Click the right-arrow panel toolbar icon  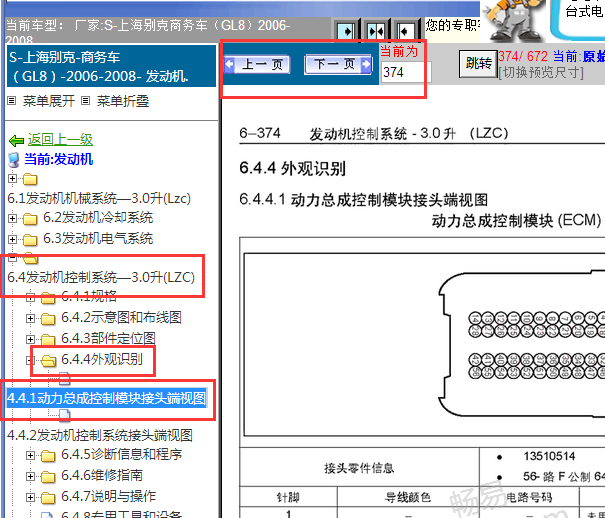[x=346, y=31]
